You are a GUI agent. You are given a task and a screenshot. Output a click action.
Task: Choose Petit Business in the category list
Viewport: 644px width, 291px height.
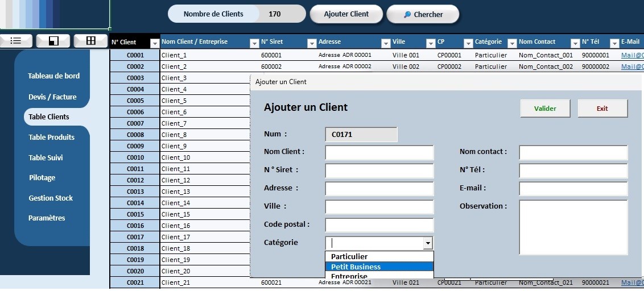click(x=379, y=267)
